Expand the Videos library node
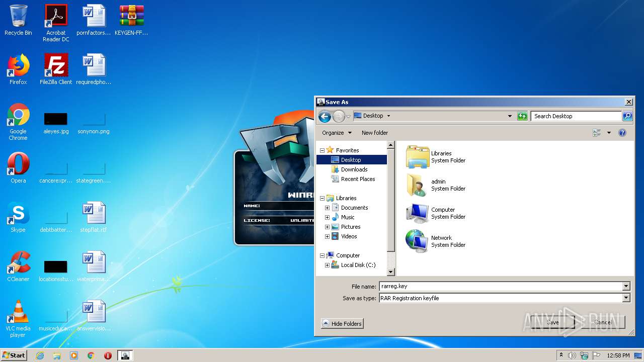Screen dimensions: 644x362 pos(327,236)
